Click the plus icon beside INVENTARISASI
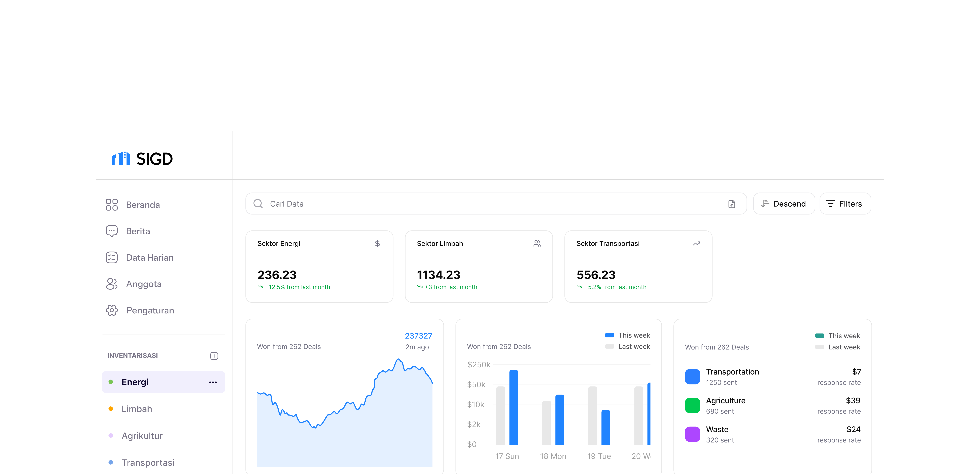Image resolution: width=980 pixels, height=474 pixels. [214, 356]
